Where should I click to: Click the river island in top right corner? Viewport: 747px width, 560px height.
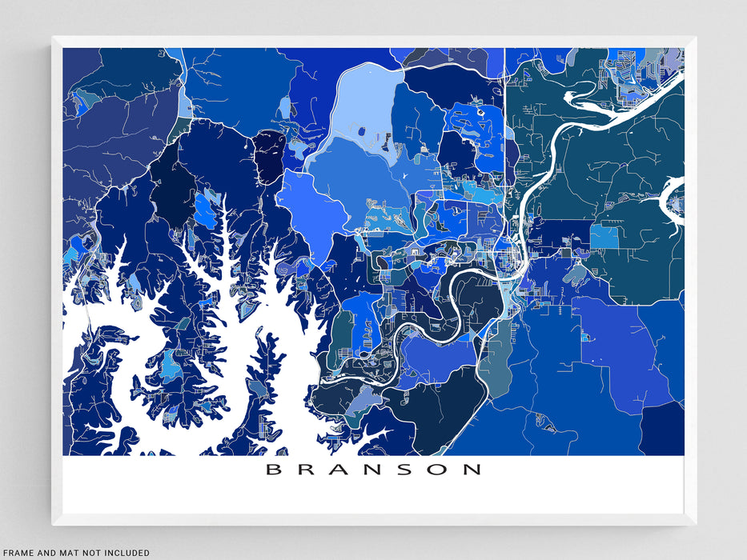596,102
